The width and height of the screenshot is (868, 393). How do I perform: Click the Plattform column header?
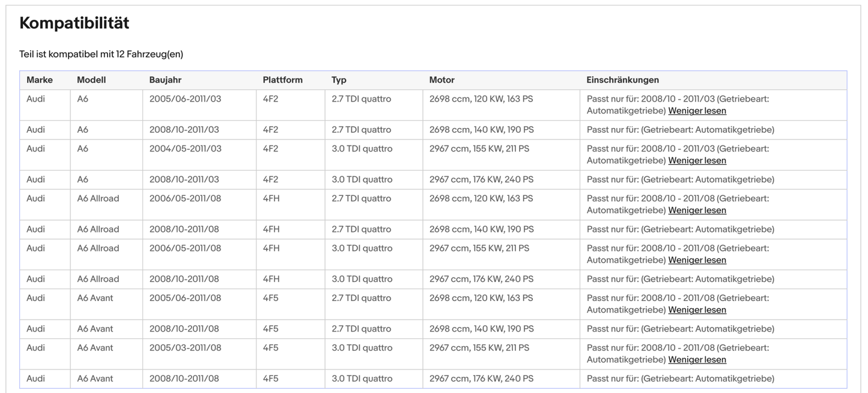282,80
